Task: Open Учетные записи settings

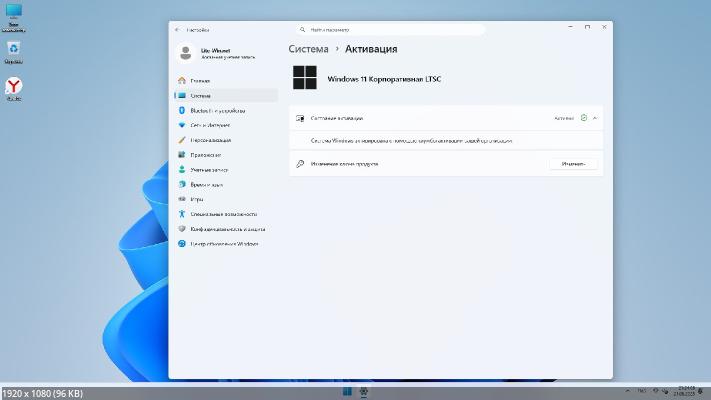Action: click(x=209, y=170)
